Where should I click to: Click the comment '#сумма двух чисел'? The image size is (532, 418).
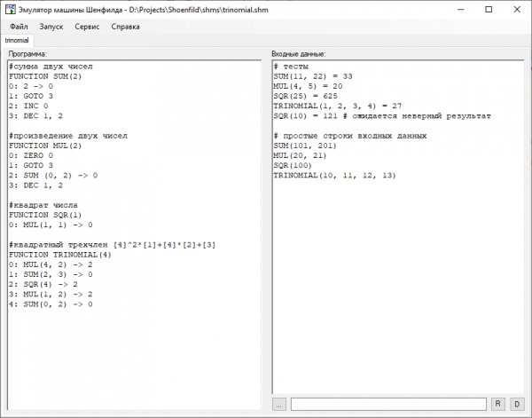pos(51,67)
